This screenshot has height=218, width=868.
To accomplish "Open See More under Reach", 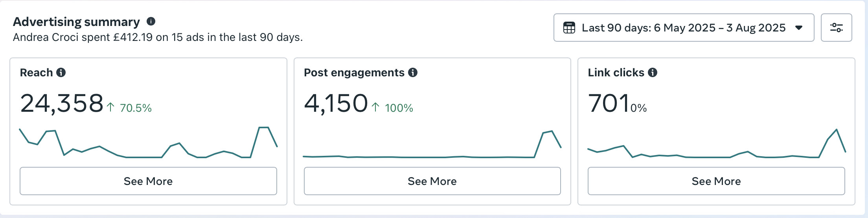I will (x=148, y=181).
